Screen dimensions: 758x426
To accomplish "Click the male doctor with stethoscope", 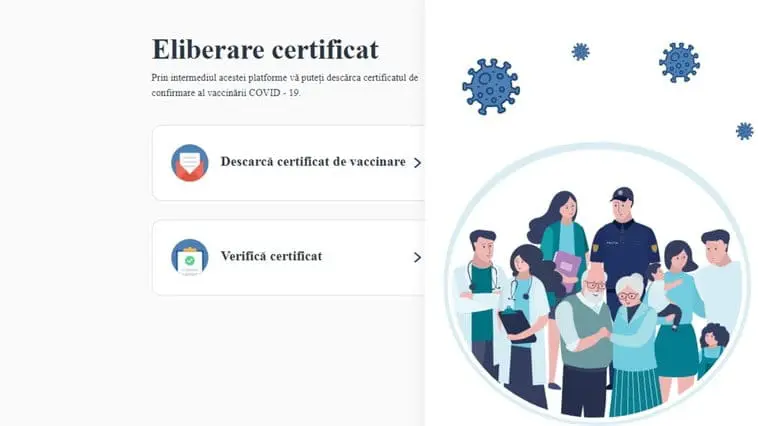I will pos(480,302).
